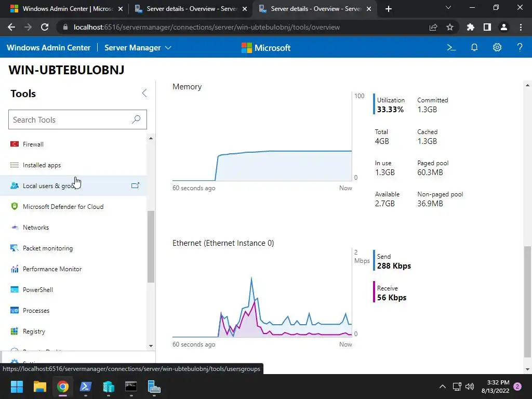This screenshot has height=399, width=532.
Task: Click WIN-UBTEBULOBNJ server title
Action: [x=66, y=70]
